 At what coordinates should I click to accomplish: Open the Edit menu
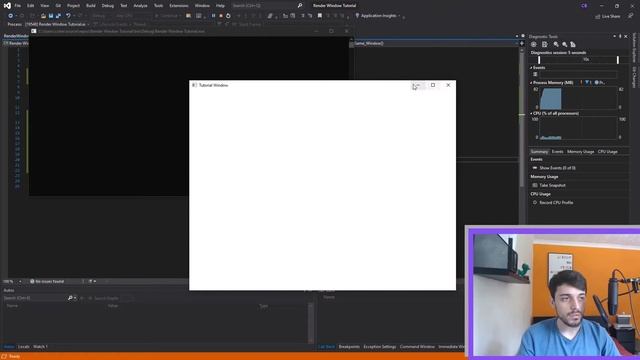tap(31, 6)
